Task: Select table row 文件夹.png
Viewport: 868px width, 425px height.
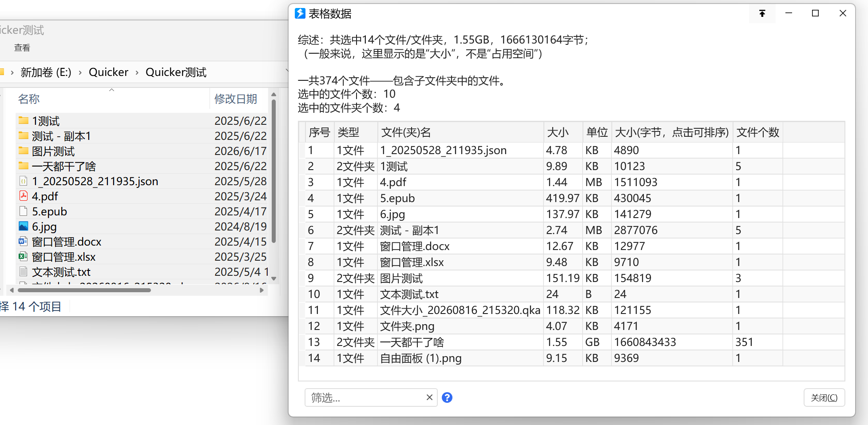Action: tap(571, 326)
